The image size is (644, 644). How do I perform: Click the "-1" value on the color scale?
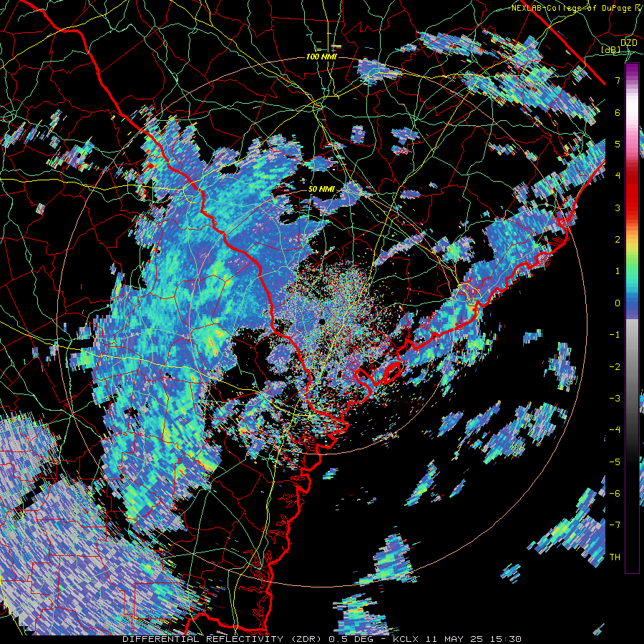pos(615,335)
